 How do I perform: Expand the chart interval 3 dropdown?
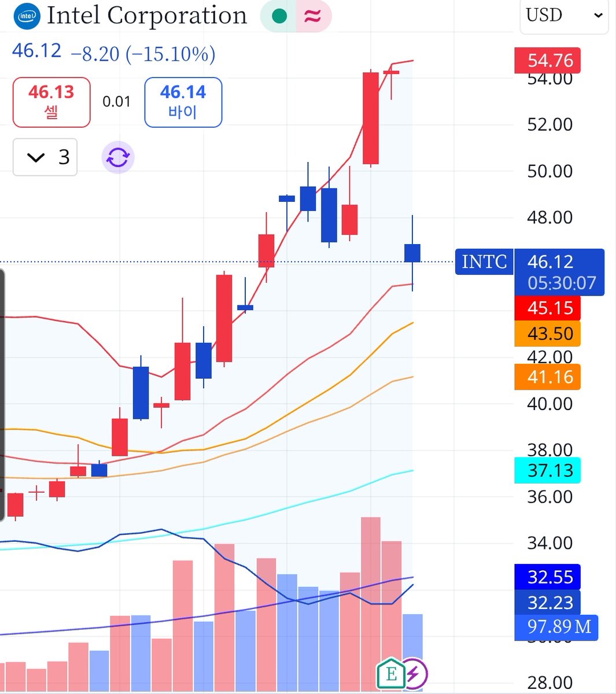(45, 157)
